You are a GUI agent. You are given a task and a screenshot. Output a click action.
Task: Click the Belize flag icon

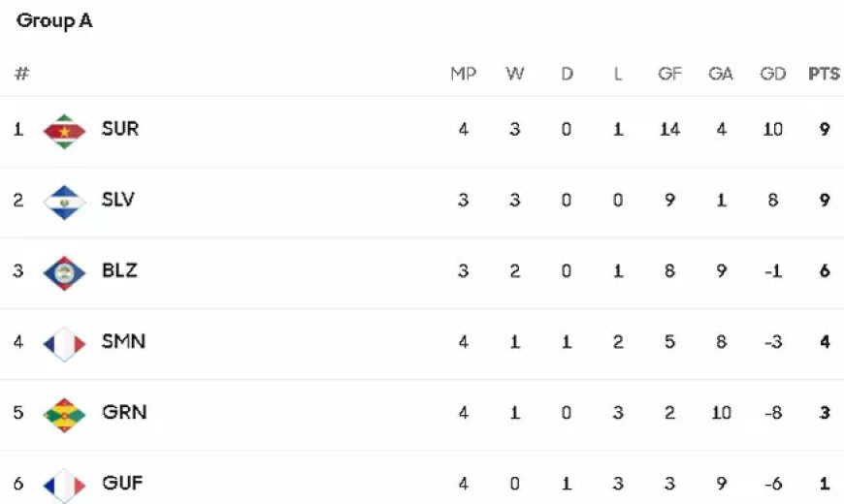pyautogui.click(x=64, y=272)
